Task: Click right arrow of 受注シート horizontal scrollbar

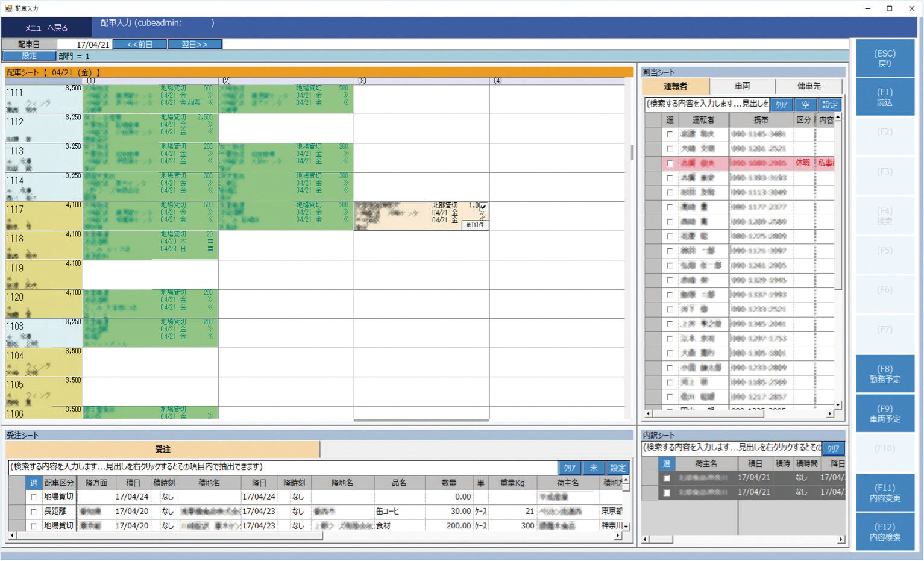Action: click(x=617, y=536)
